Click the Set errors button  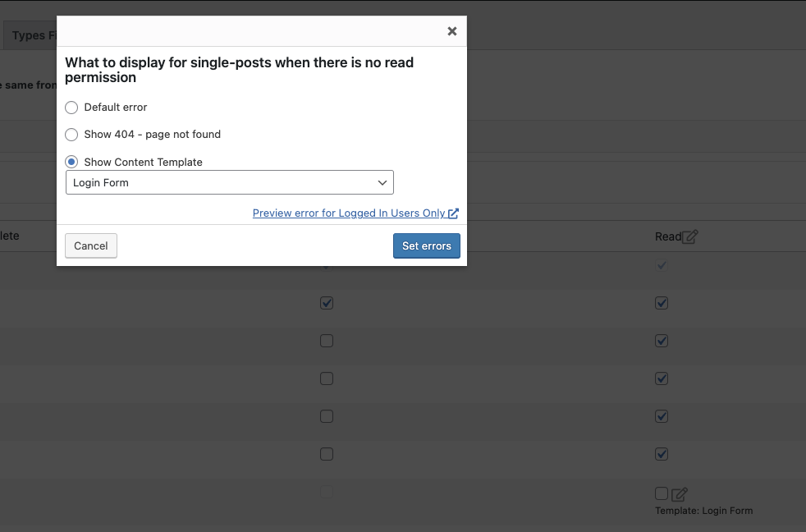(427, 245)
